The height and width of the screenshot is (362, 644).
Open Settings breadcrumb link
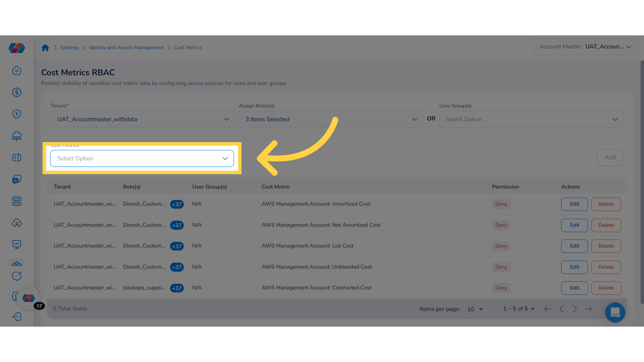(x=69, y=48)
